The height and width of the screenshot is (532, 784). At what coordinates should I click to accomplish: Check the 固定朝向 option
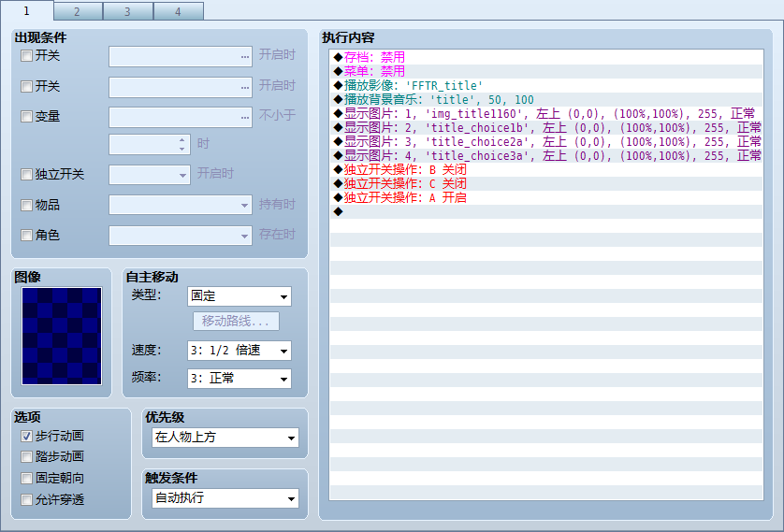(x=26, y=479)
